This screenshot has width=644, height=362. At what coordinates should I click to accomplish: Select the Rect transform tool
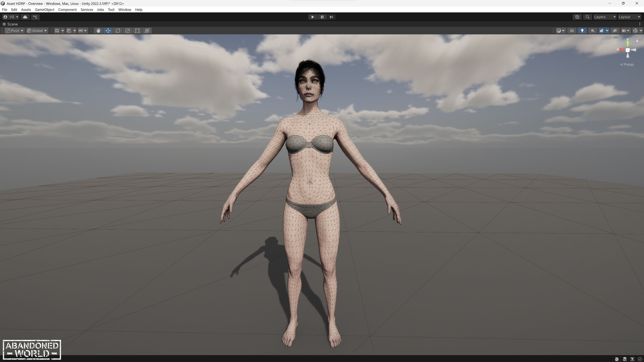click(137, 31)
